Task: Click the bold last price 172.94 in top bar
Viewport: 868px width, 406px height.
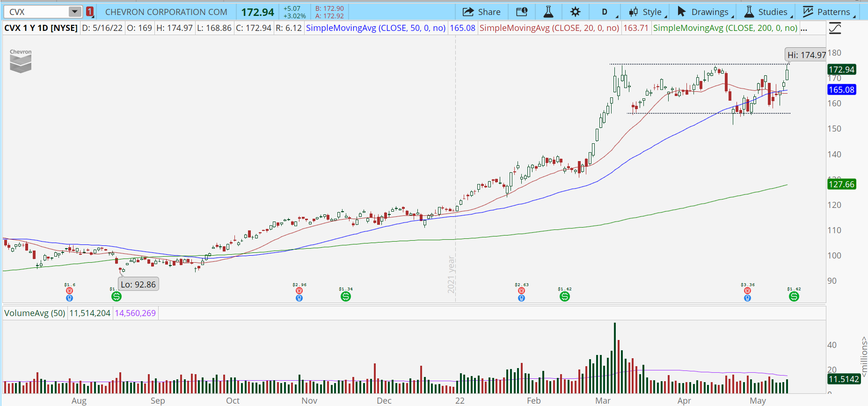Action: click(258, 12)
